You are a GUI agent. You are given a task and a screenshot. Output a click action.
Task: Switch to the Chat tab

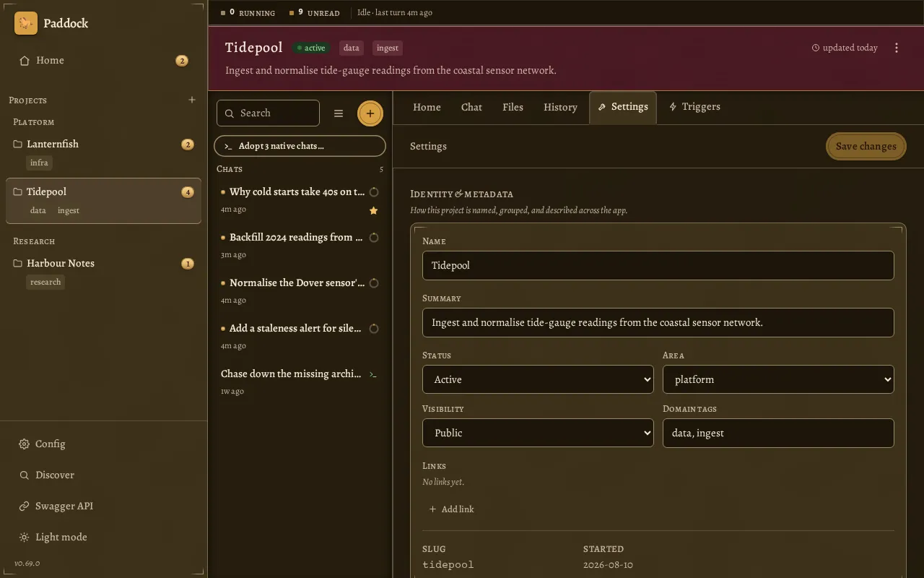point(471,107)
